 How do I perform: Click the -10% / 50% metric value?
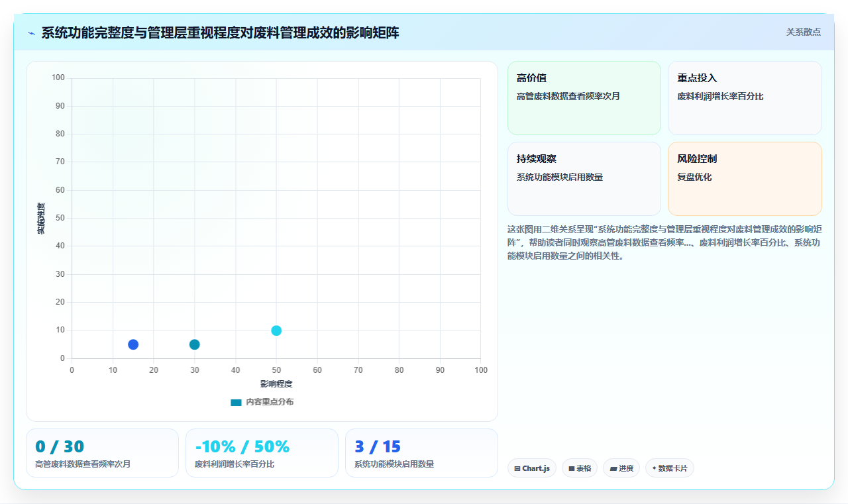click(242, 446)
